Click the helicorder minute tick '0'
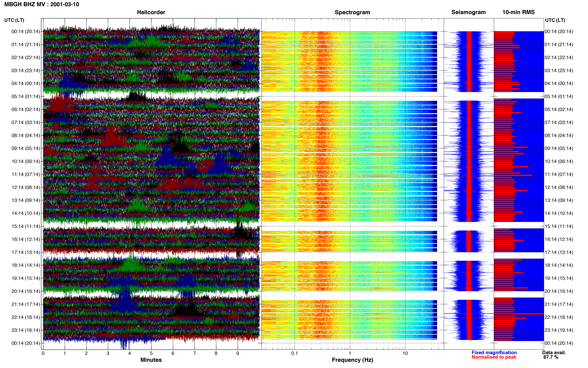The image size is (588, 368). (x=43, y=353)
